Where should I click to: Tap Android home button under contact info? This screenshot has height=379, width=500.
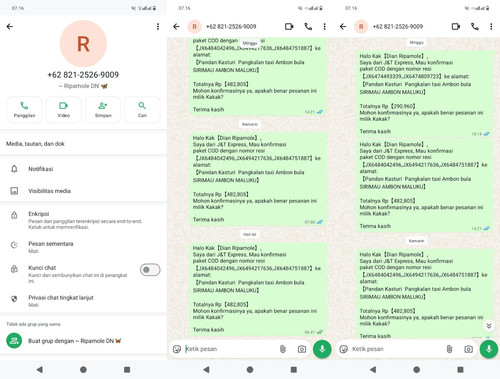[x=83, y=369]
